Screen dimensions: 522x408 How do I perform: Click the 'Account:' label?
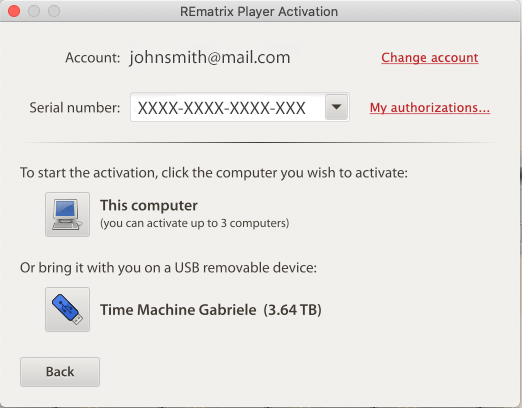click(93, 58)
